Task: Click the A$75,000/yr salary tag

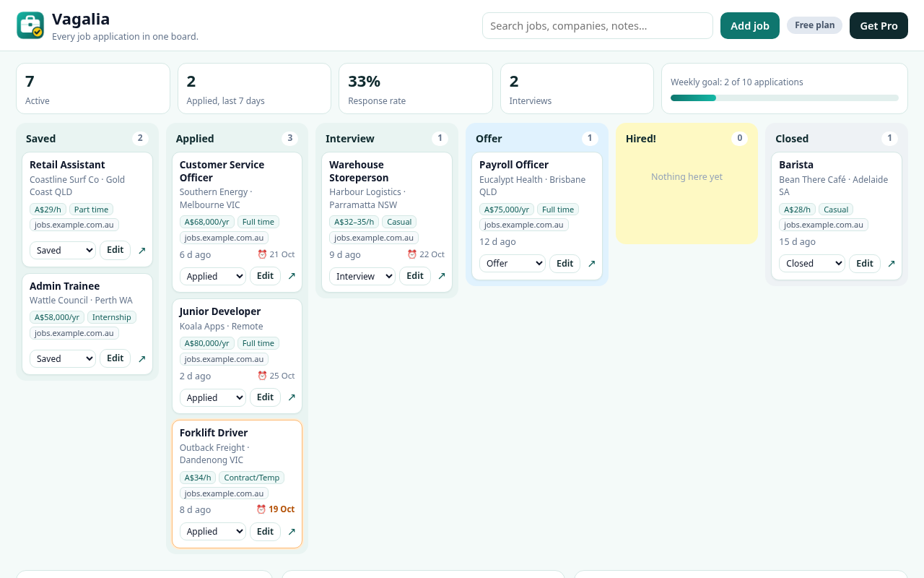Action: point(507,210)
